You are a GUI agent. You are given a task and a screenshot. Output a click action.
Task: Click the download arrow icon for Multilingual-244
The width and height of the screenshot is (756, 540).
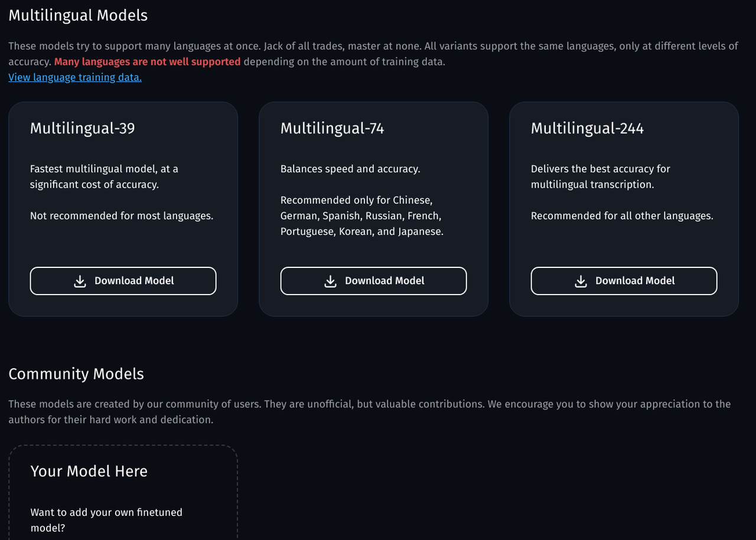point(581,281)
